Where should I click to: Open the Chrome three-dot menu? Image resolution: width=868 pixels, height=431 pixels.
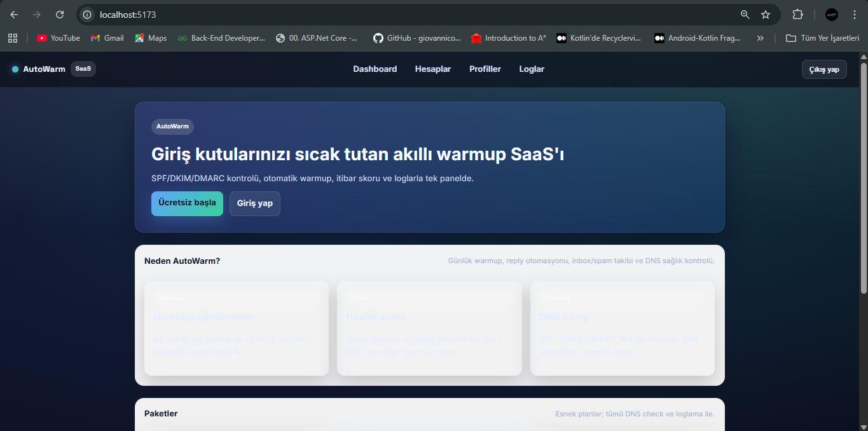tap(854, 14)
